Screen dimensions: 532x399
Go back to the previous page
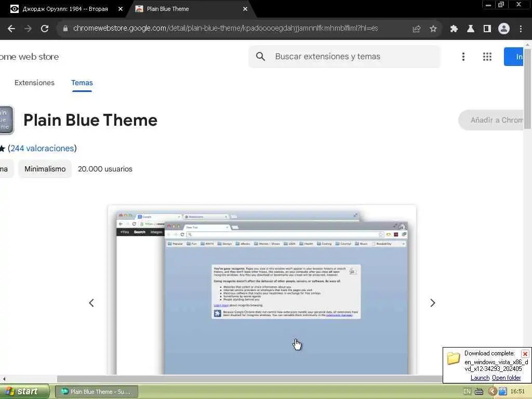click(11, 29)
